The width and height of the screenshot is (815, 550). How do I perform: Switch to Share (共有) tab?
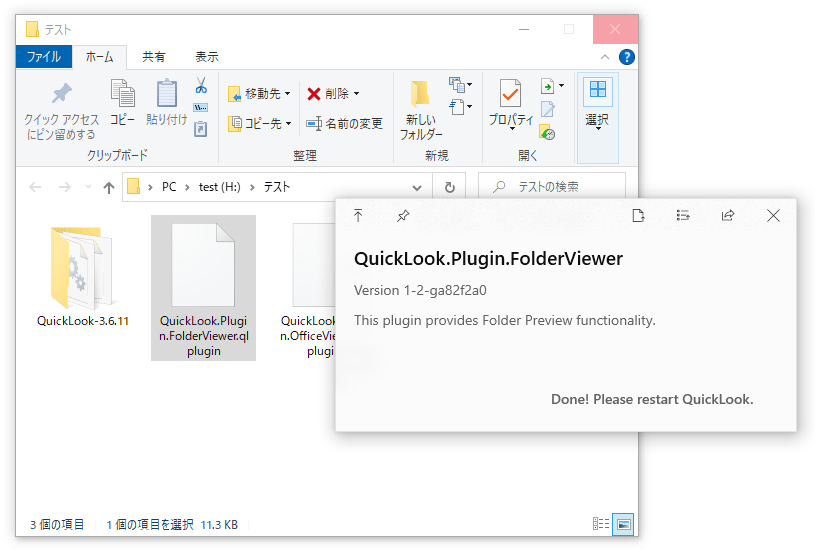click(x=154, y=57)
